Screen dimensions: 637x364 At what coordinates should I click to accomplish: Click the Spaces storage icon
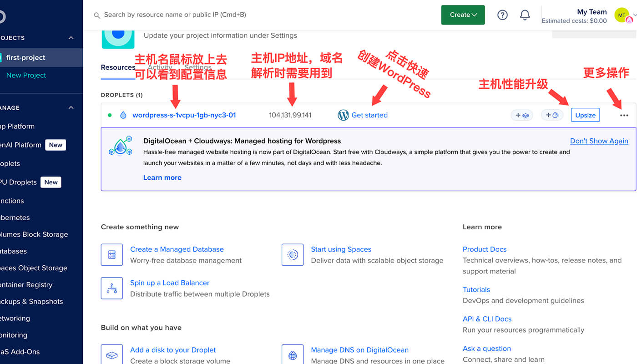click(293, 254)
